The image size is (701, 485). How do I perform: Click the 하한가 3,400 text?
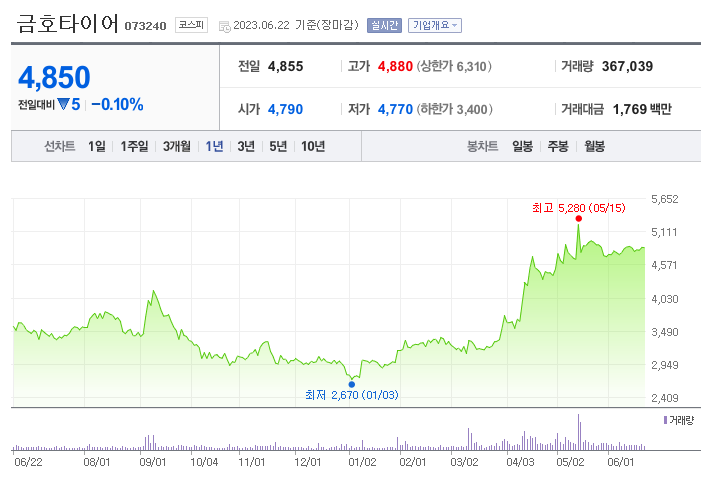point(455,109)
